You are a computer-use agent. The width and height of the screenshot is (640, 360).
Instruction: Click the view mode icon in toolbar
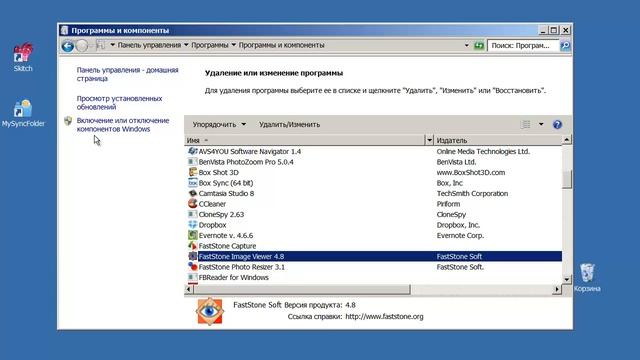click(x=525, y=124)
